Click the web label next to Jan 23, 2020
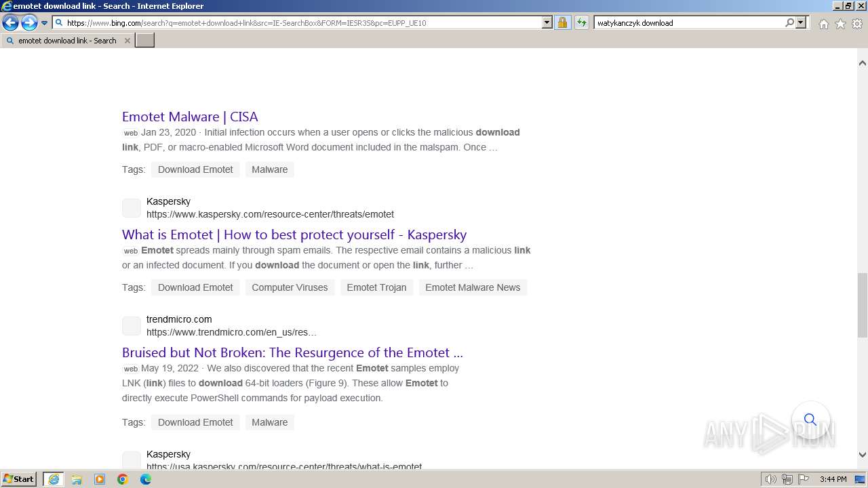Viewport: 868px width, 488px height. point(131,133)
